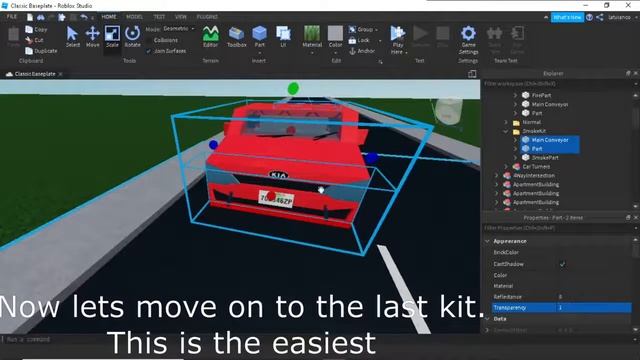Image resolution: width=640 pixels, height=360 pixels.
Task: Toggle the Collisions option
Action: click(x=166, y=40)
